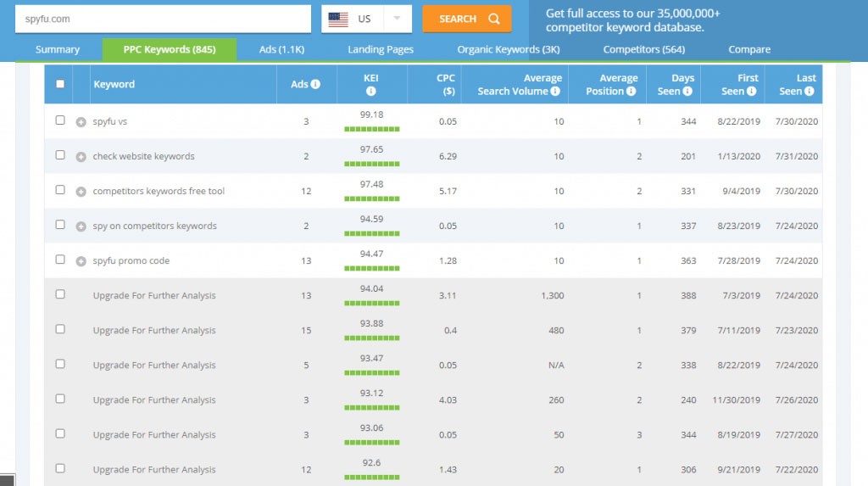Check the box for 'check website keywords'
Image resolution: width=868 pixels, height=486 pixels.
60,155
